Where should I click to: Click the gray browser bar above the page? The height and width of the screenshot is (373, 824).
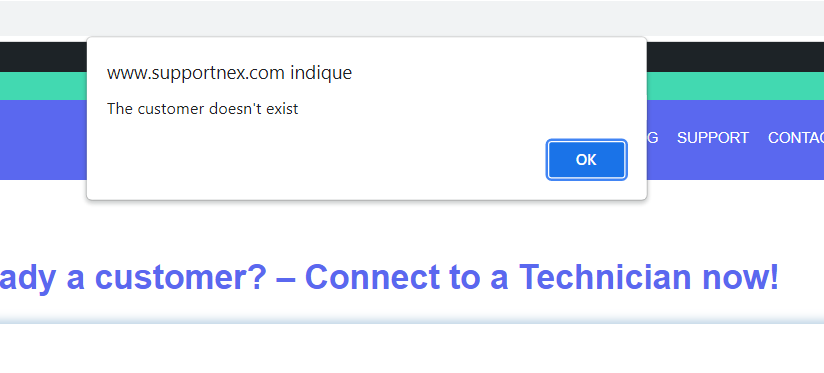(x=412, y=18)
